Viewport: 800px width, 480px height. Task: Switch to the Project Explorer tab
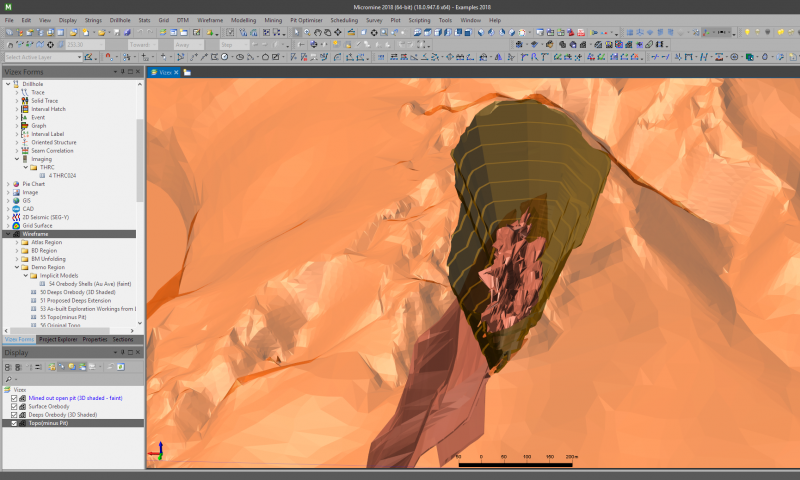[58, 339]
